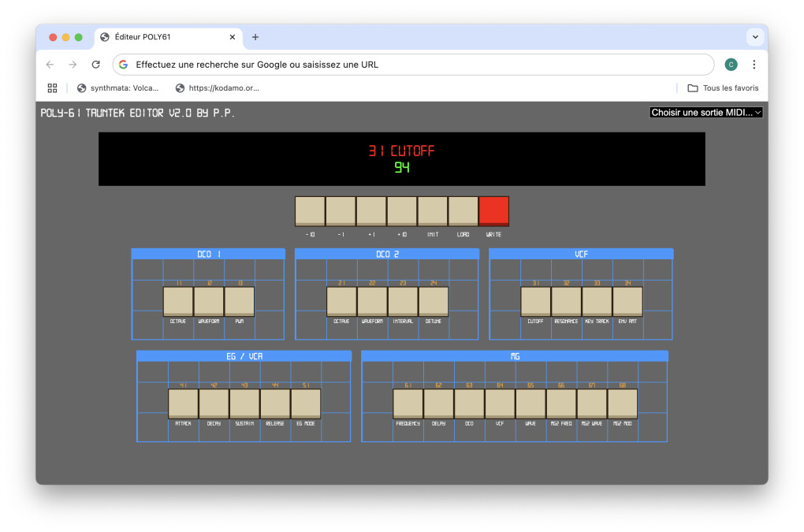Open the synthmata Volca bookmark
Viewport: 804px width, 532px height.
(x=118, y=88)
